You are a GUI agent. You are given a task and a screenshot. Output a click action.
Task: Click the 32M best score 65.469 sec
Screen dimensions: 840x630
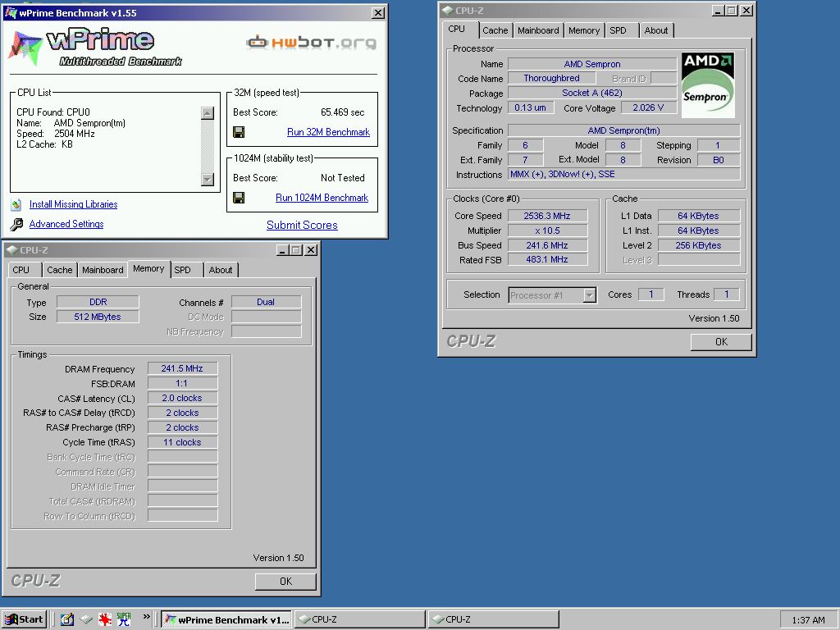[342, 112]
